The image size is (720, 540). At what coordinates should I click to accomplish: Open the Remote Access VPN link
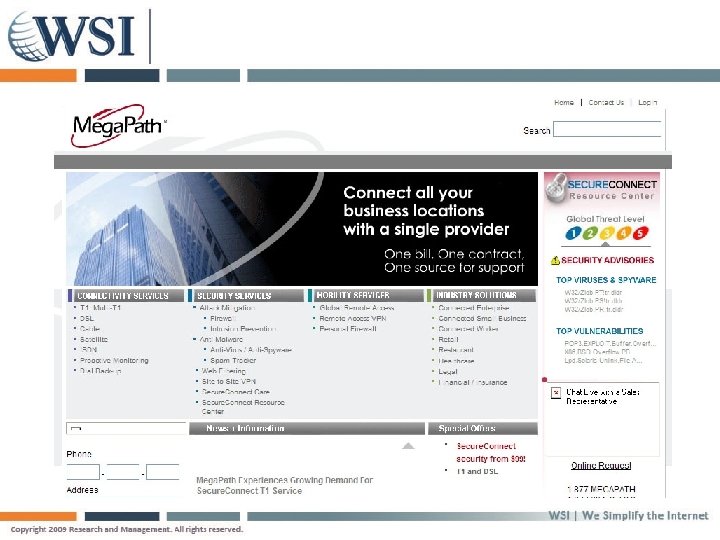353,318
